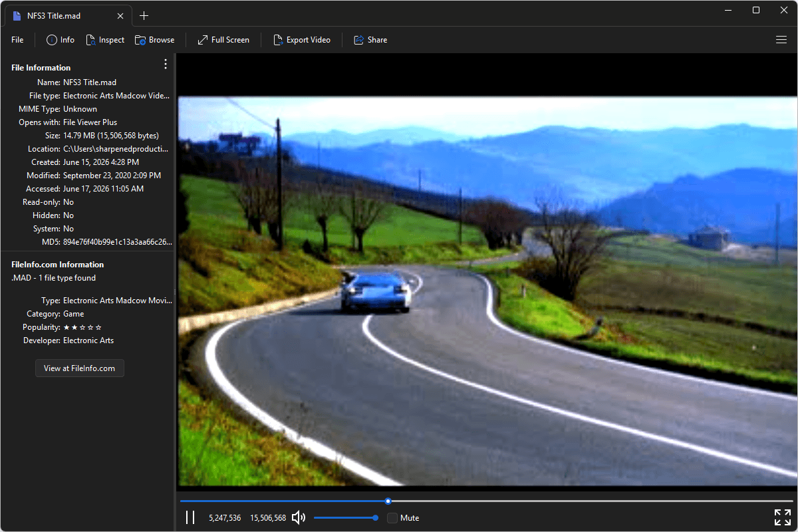
Task: Click the total bytes value 15,506,568
Action: point(268,517)
